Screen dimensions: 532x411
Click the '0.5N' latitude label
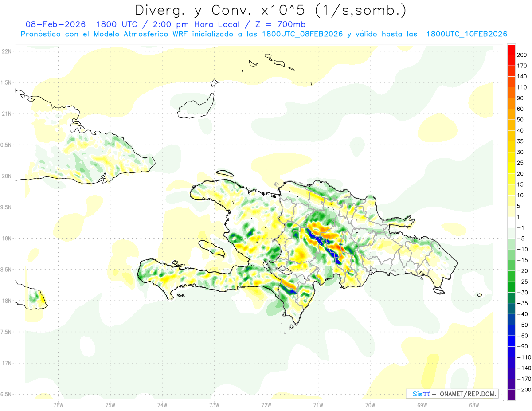pyautogui.click(x=6, y=145)
